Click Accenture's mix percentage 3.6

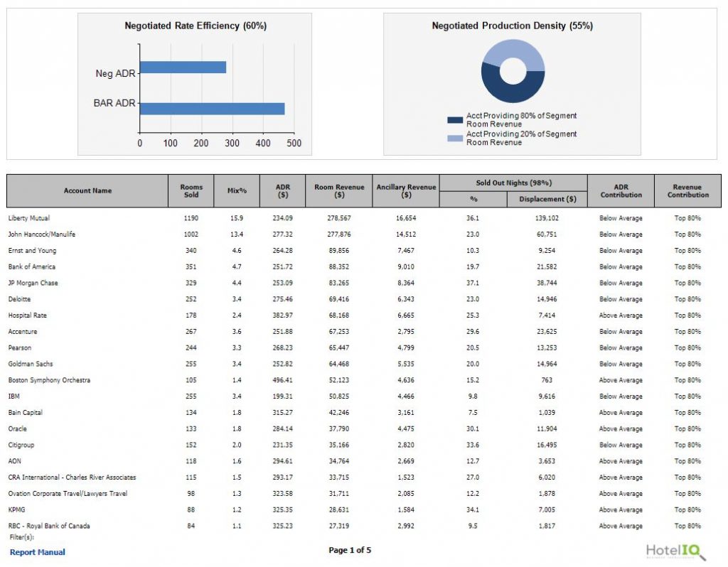(237, 331)
